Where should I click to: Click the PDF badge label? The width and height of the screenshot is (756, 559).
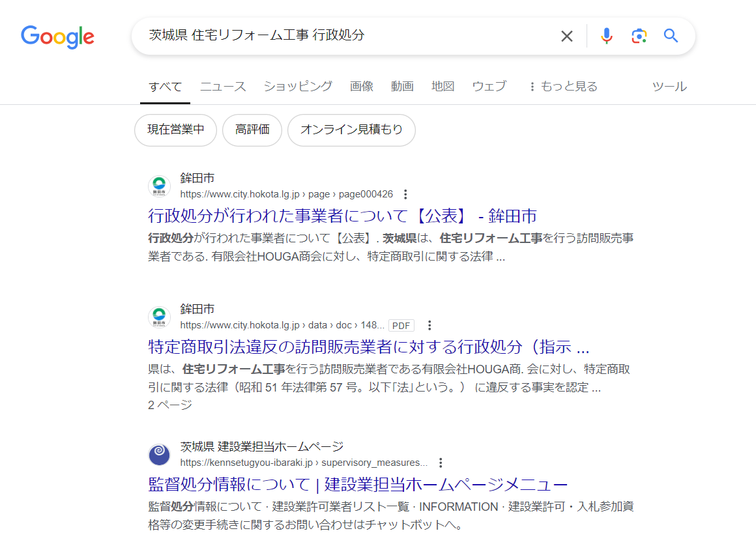(x=401, y=326)
